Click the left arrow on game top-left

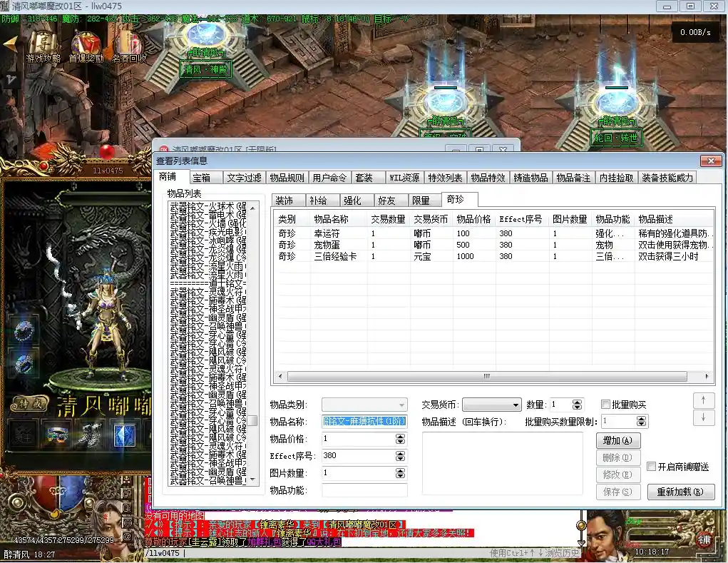pyautogui.click(x=10, y=43)
